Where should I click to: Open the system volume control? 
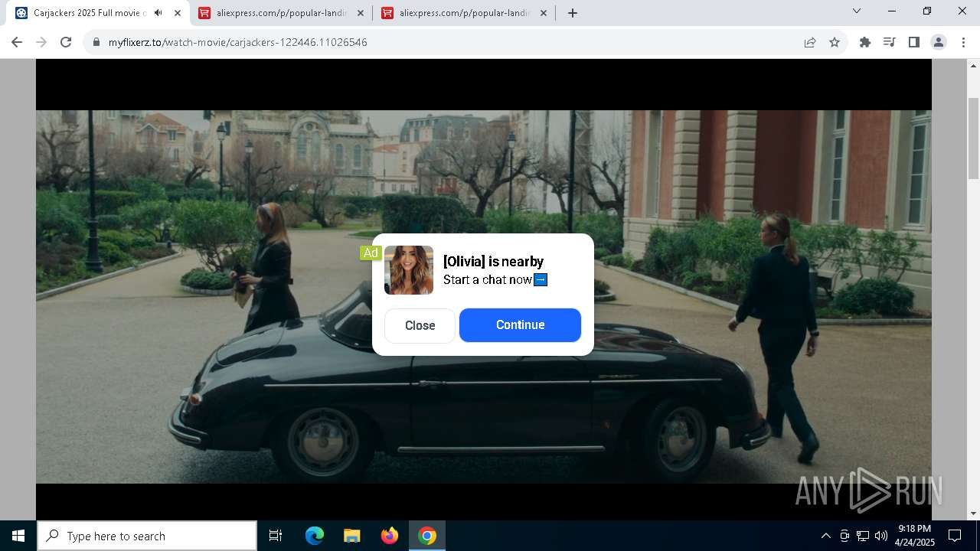[x=881, y=536]
